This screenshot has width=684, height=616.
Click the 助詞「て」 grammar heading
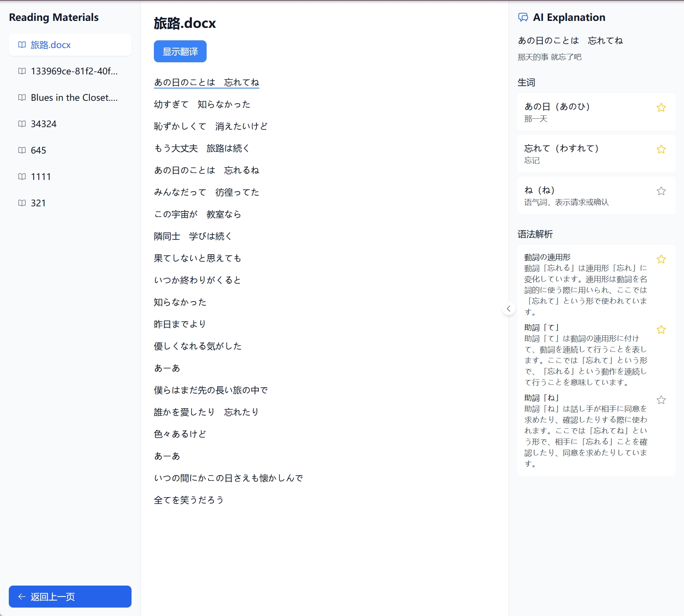[x=541, y=328]
